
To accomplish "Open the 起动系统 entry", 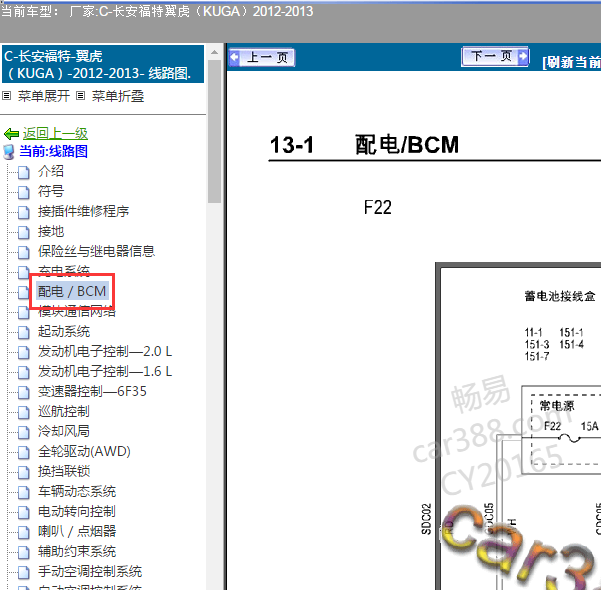I will [64, 331].
